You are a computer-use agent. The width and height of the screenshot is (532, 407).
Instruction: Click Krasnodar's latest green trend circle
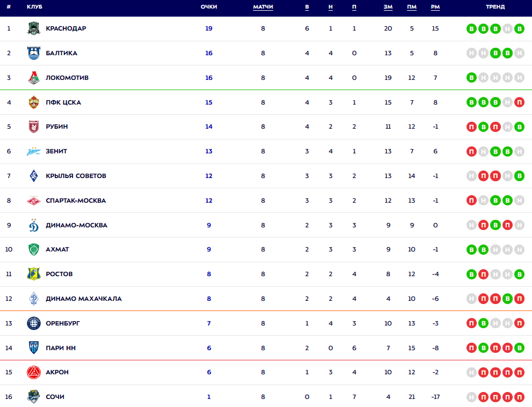click(519, 29)
